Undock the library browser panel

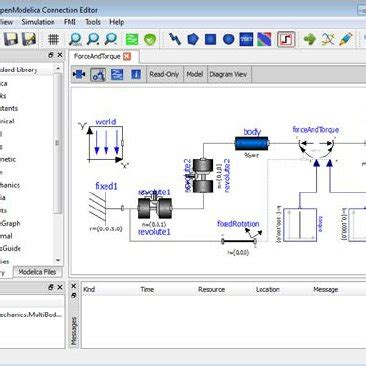51,55
